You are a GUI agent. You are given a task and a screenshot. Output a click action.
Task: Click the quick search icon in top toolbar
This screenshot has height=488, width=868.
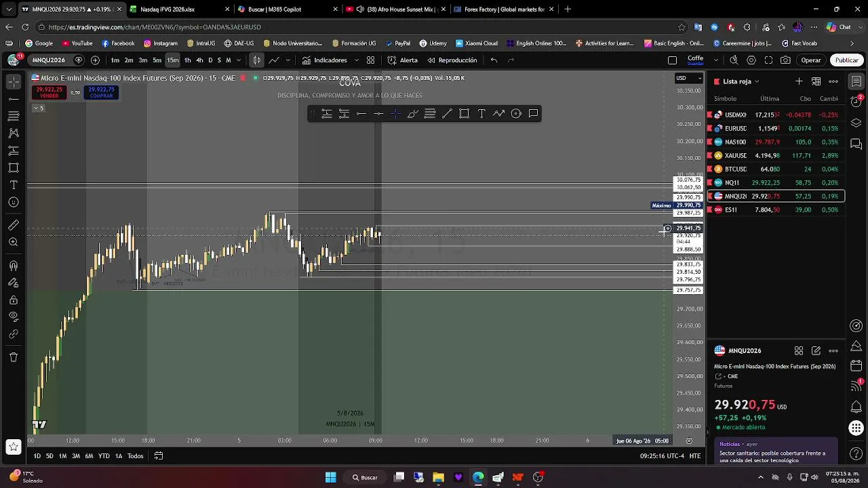tap(734, 60)
